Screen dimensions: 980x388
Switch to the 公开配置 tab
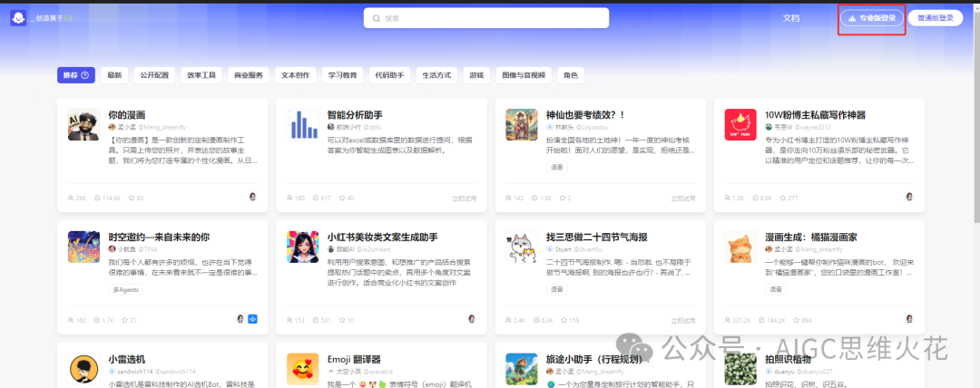pos(154,75)
